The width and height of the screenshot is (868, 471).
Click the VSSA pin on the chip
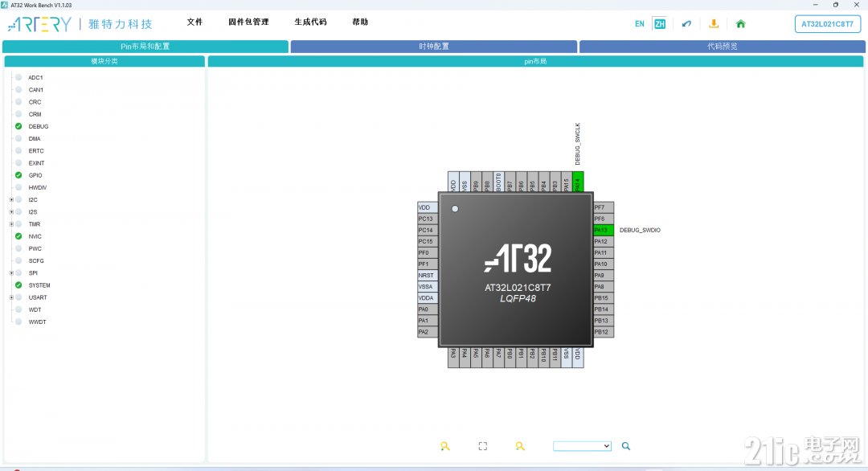point(428,287)
